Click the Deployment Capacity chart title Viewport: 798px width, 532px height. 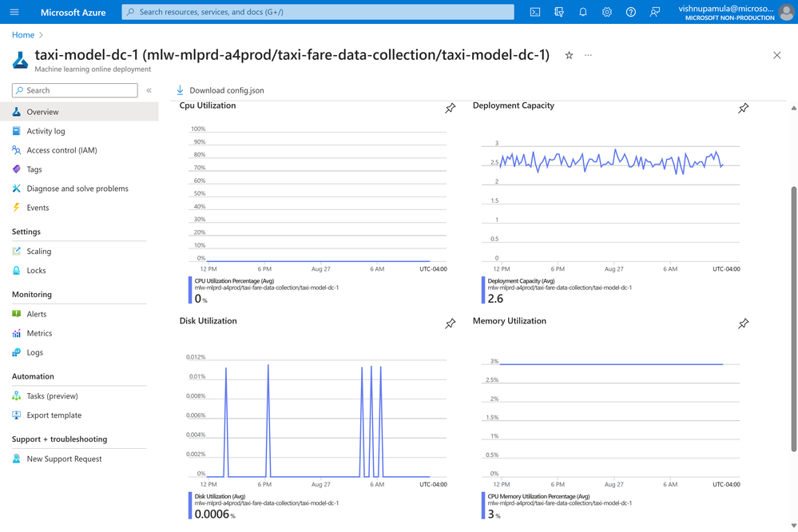click(x=513, y=105)
